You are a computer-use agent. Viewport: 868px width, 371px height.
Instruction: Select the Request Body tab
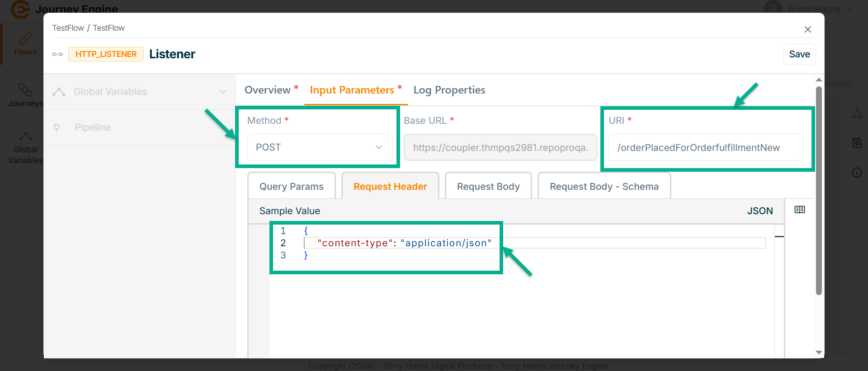coord(488,187)
